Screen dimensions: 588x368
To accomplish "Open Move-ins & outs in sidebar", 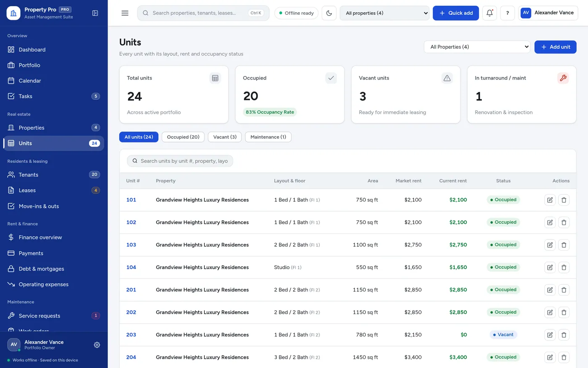I will (54, 206).
